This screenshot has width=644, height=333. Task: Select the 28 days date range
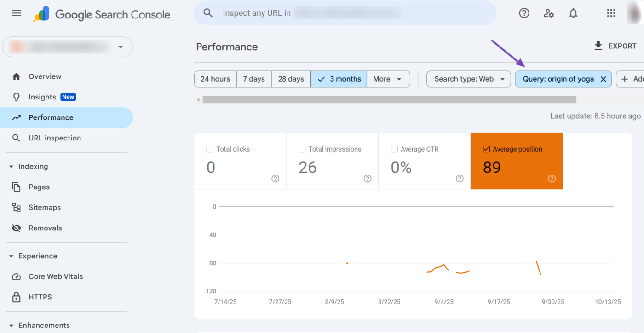[x=291, y=79]
